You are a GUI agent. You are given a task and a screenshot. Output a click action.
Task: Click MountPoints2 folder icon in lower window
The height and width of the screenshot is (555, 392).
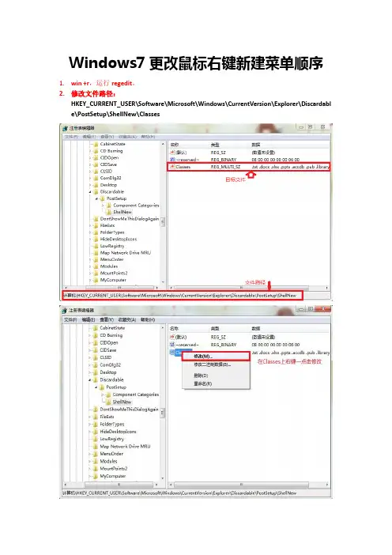pyautogui.click(x=95, y=469)
